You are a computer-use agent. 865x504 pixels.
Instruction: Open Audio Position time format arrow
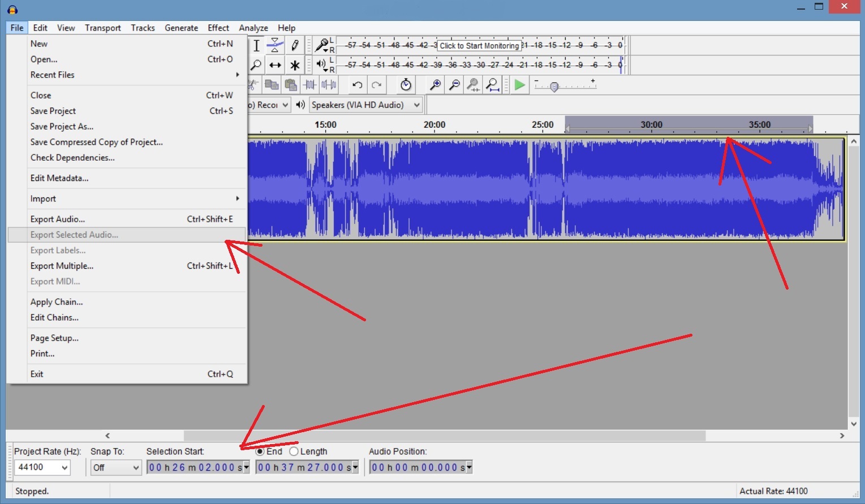click(x=469, y=467)
